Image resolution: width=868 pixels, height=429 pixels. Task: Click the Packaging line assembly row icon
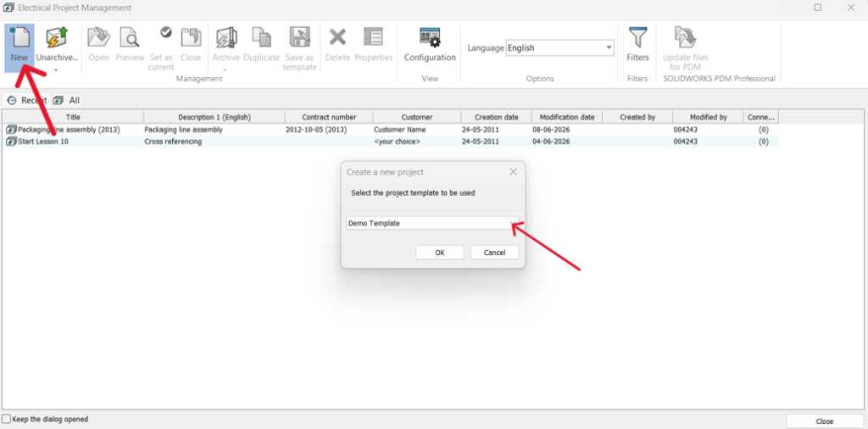(x=11, y=130)
